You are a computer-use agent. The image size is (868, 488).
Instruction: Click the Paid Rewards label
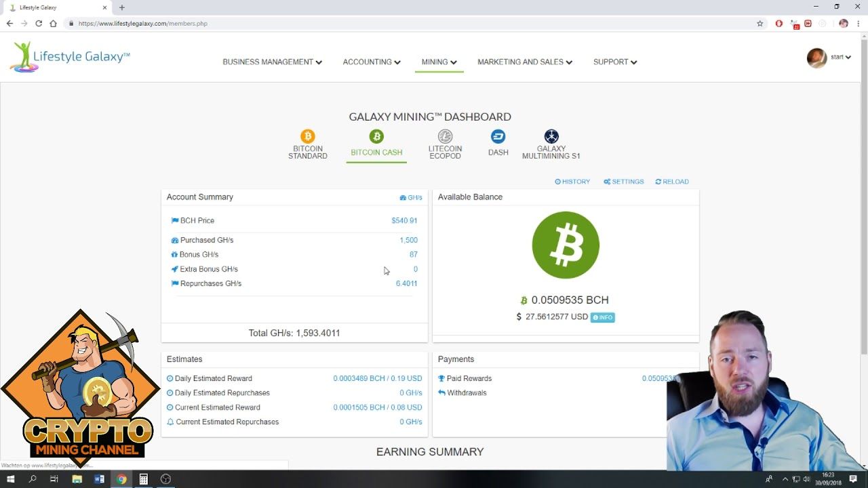point(469,379)
